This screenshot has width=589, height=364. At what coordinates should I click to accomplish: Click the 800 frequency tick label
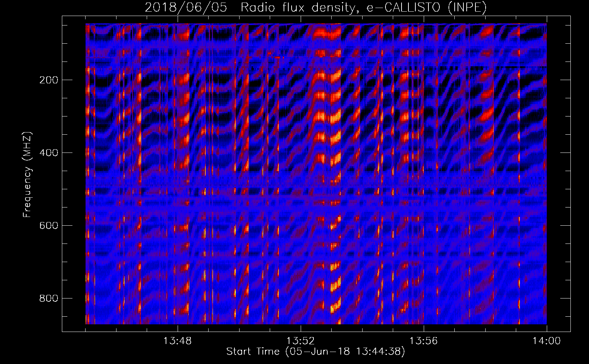(49, 298)
